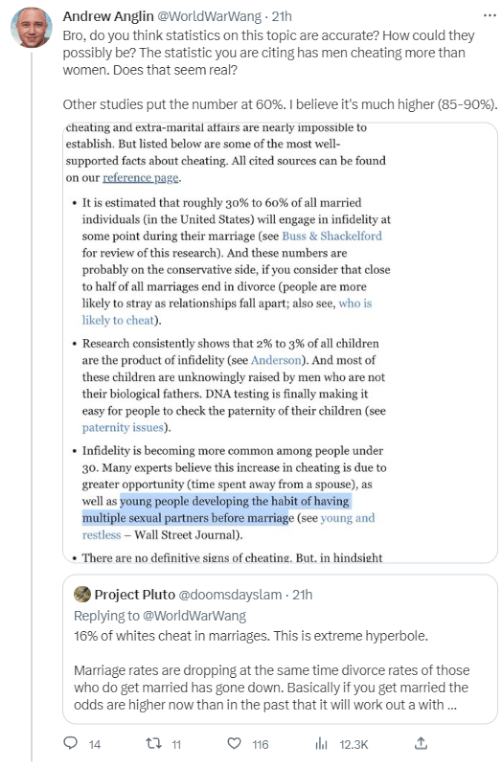Open the @WorldWarWang handle in header
Viewport: 502px width, 768px height.
pyautogui.click(x=209, y=16)
